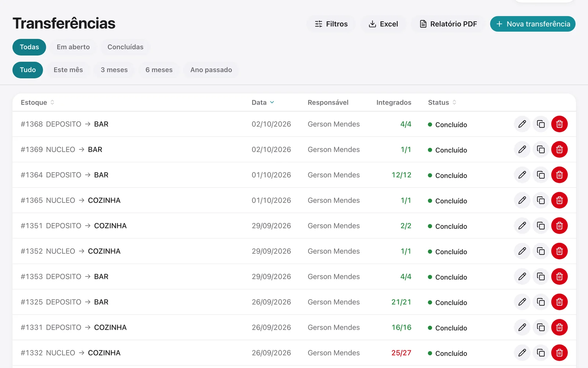Edit transfer #1353 with the pencil icon
Image resolution: width=588 pixels, height=368 pixels.
pyautogui.click(x=522, y=276)
